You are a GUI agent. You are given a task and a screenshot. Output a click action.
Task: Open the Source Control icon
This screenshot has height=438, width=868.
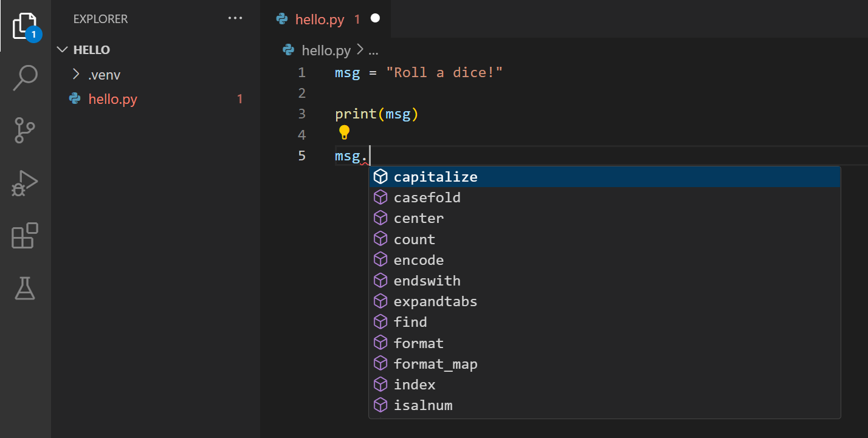25,130
